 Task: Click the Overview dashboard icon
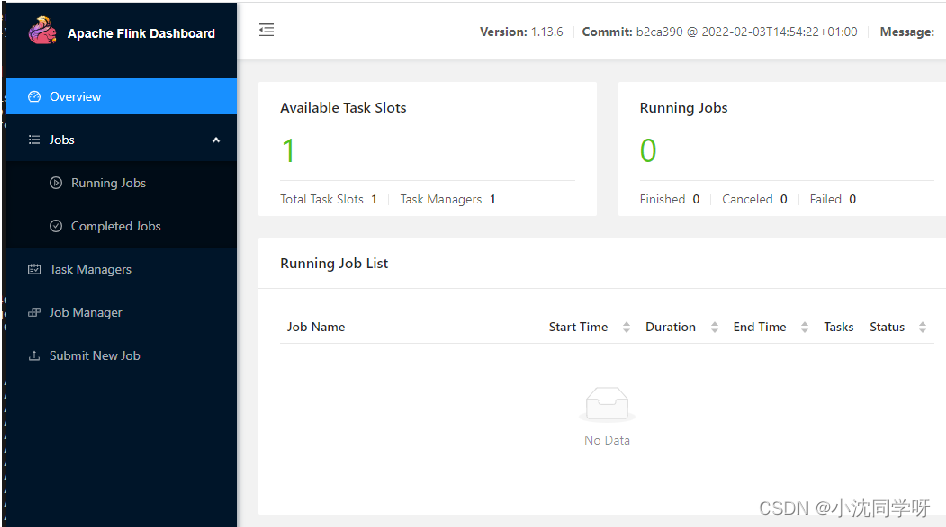(34, 97)
